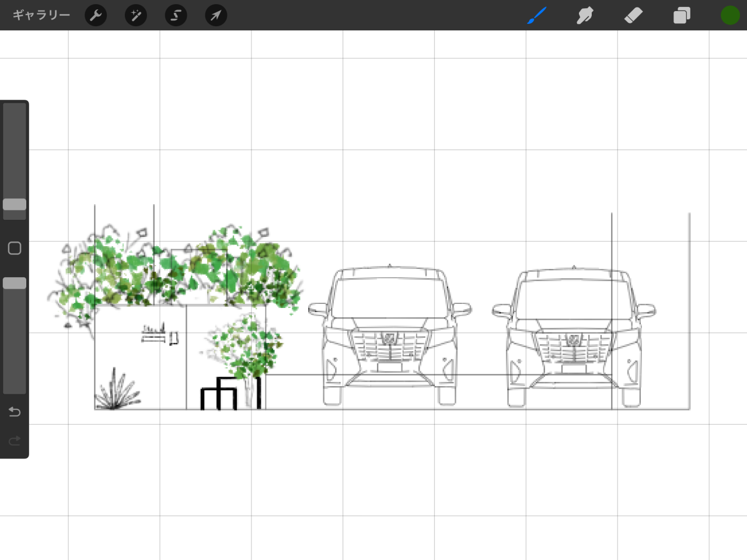Activate the Transform arrow tool

coord(216,15)
